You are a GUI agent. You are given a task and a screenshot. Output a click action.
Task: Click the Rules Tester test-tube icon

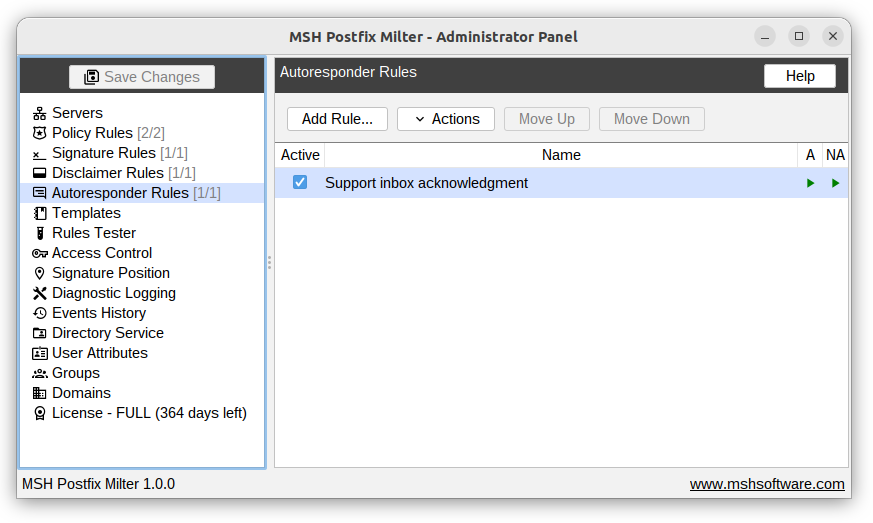point(40,233)
